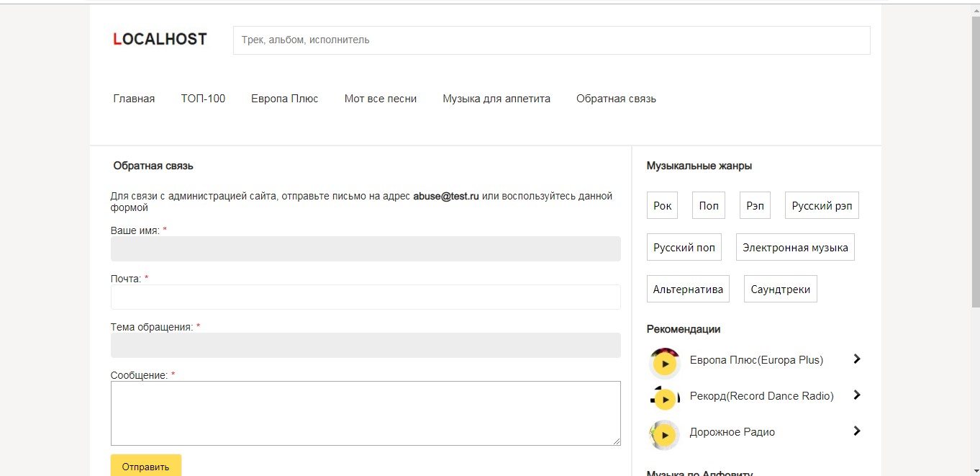The width and height of the screenshot is (980, 476).
Task: Play the Рекорд Record Dance Radio station
Action: [666, 399]
